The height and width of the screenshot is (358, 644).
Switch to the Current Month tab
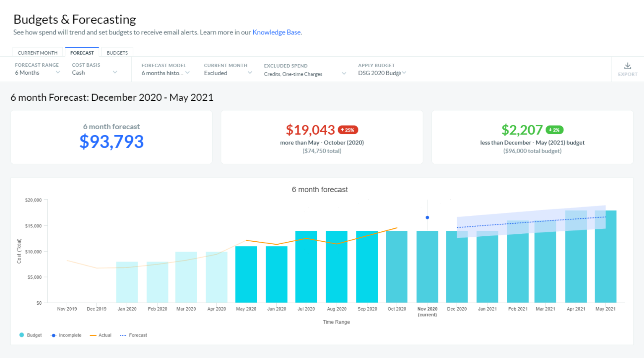coord(37,52)
